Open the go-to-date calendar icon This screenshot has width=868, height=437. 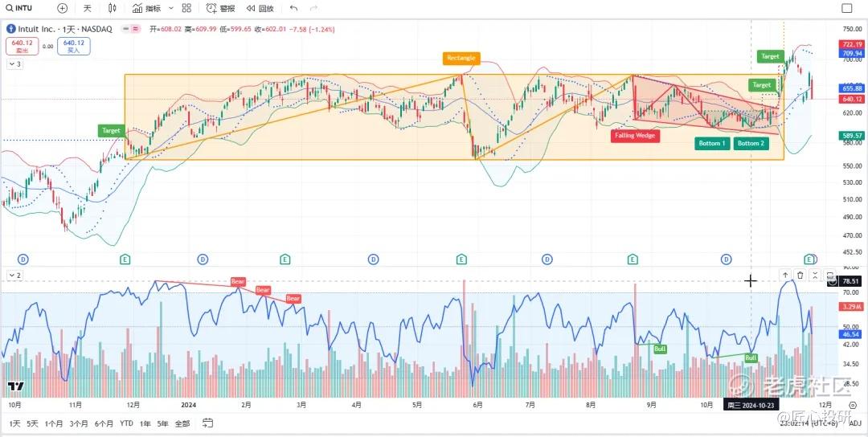pos(207,423)
